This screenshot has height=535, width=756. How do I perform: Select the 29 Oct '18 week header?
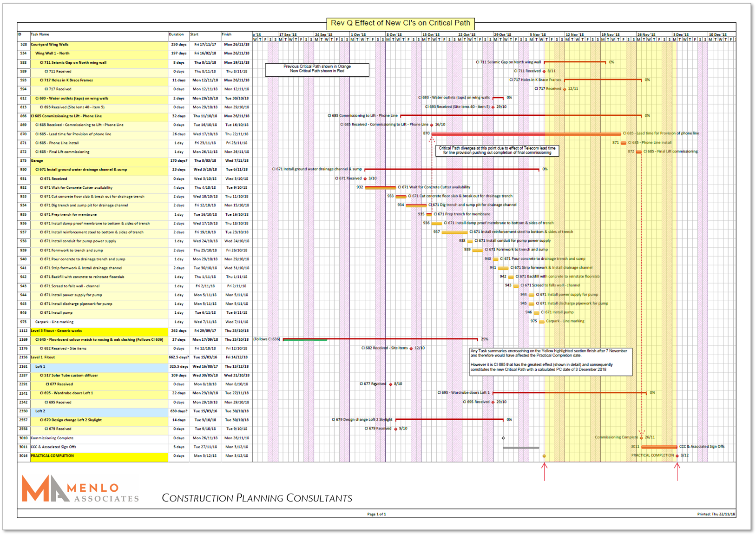click(502, 34)
